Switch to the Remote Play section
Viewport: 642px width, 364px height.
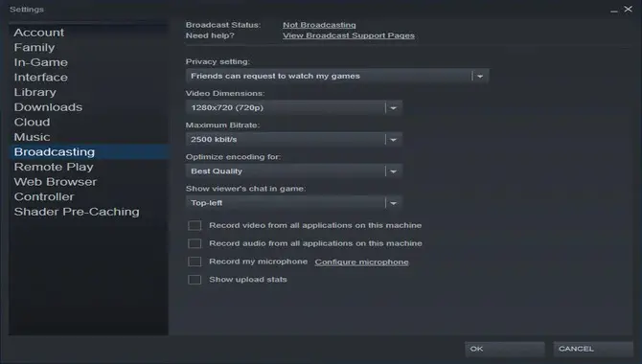pos(54,167)
